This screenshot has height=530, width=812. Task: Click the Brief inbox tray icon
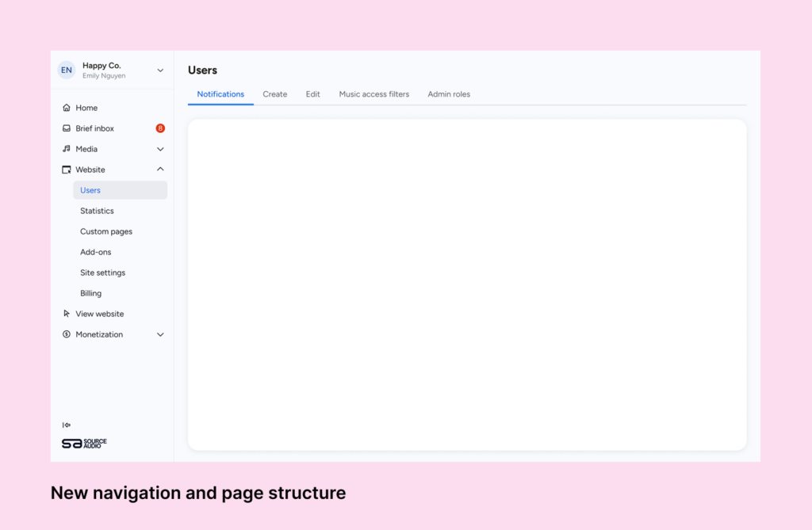67,128
